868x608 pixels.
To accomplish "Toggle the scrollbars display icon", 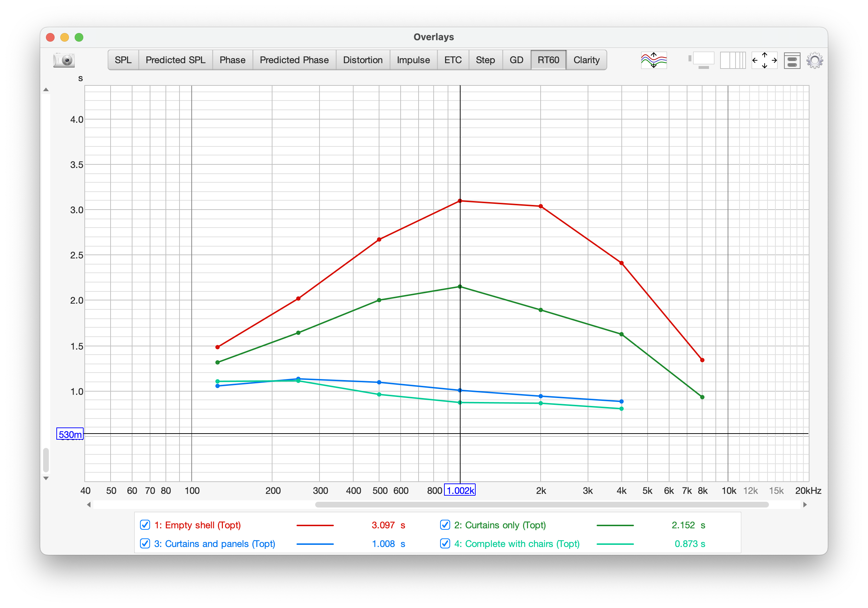I will click(x=701, y=60).
